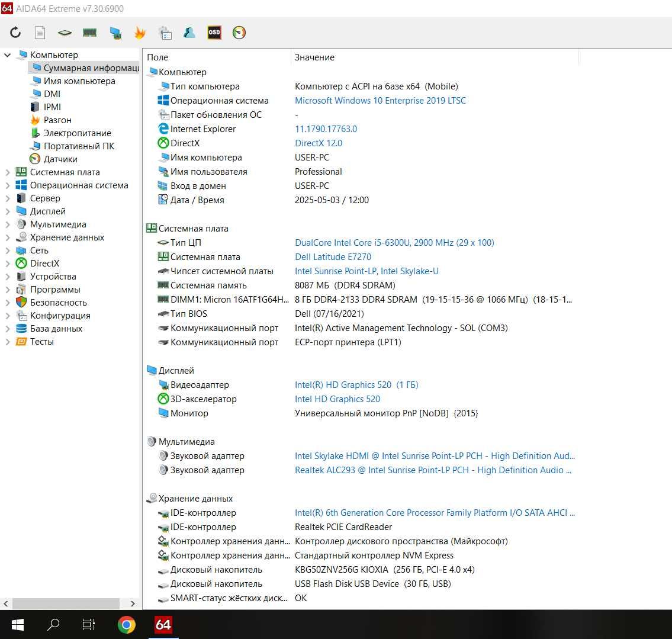672x639 pixels.
Task: Switch to Chrome on the taskbar
Action: (x=127, y=625)
